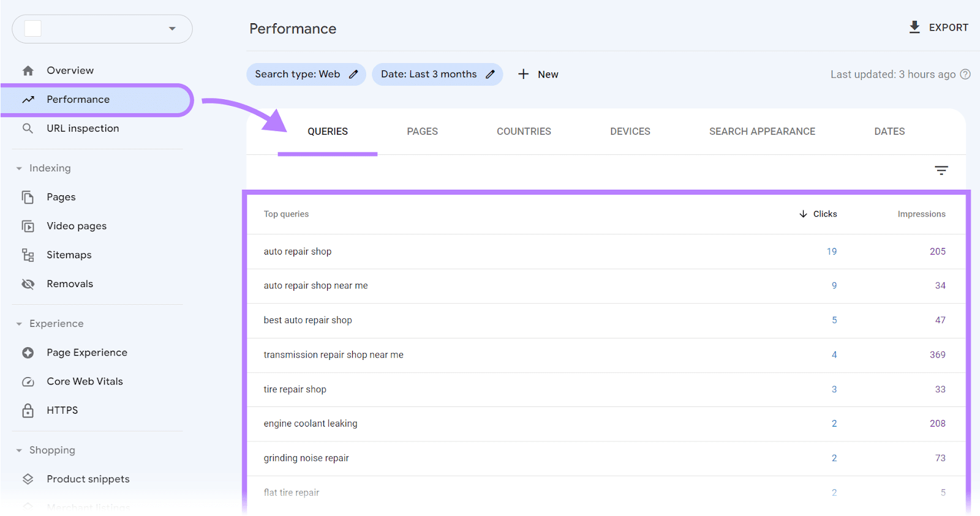Select 'transmission repair shop near me' query
The image size is (980, 516).
pos(606,355)
